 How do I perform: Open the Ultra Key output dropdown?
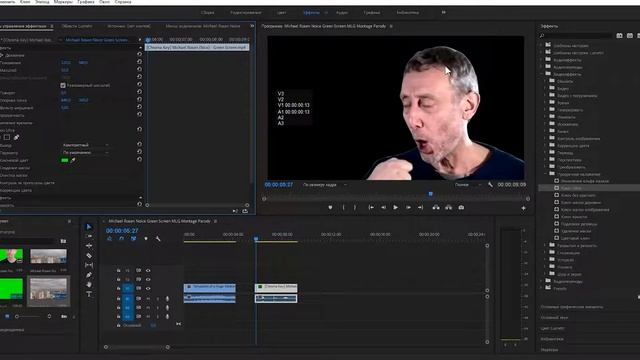pos(85,145)
